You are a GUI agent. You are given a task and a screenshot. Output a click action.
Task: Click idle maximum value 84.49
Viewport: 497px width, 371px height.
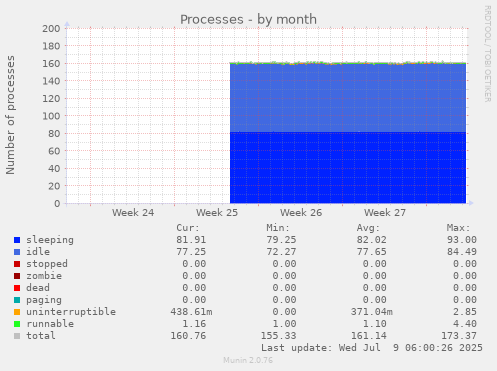coord(462,252)
